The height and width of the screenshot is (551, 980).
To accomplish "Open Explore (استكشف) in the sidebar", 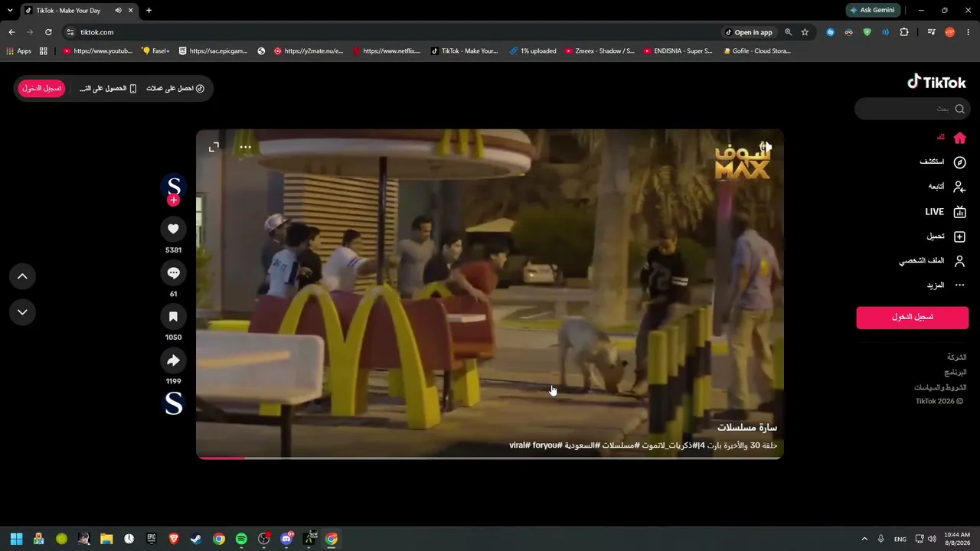I will [x=942, y=162].
